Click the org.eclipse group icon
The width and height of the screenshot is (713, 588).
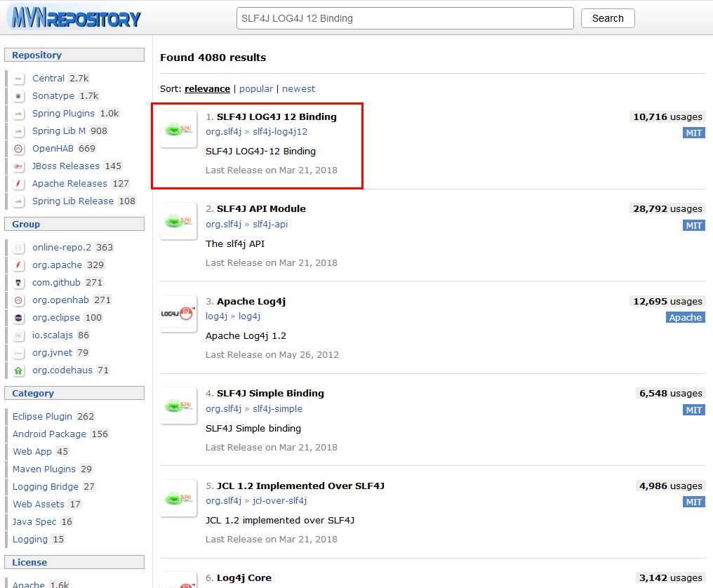(x=18, y=318)
